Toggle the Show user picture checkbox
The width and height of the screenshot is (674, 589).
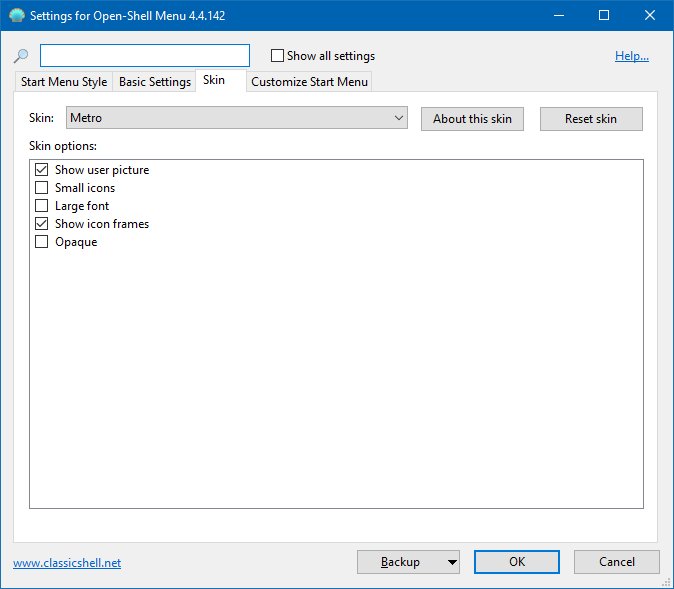click(x=42, y=170)
